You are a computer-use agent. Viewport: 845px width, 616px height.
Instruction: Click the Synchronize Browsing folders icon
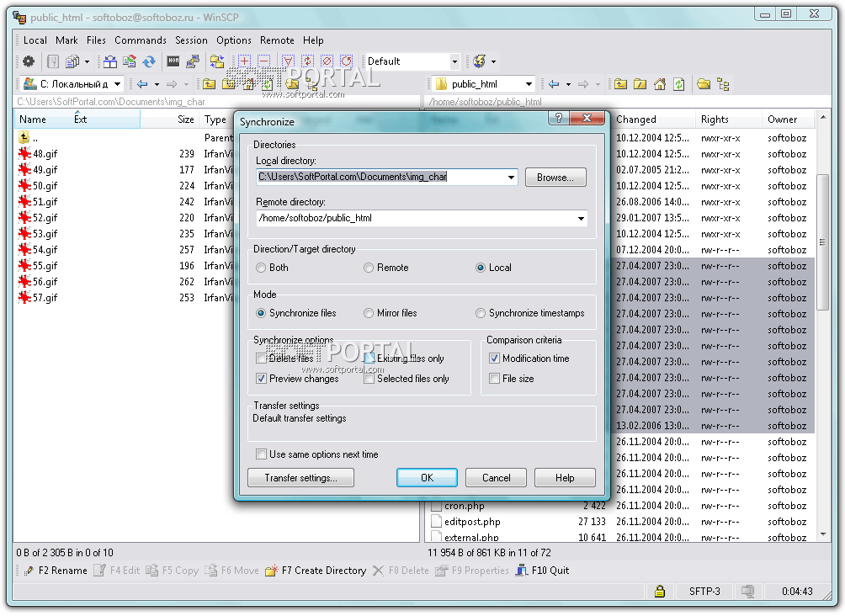point(217,61)
